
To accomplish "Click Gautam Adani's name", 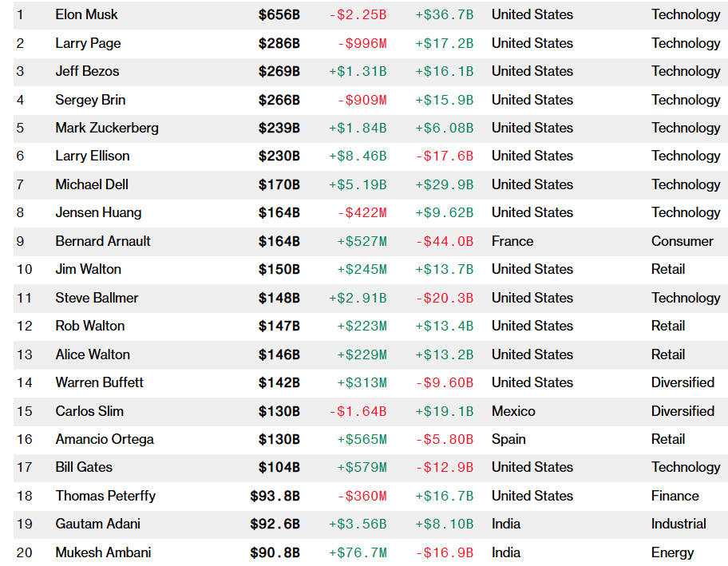I will pos(97,524).
